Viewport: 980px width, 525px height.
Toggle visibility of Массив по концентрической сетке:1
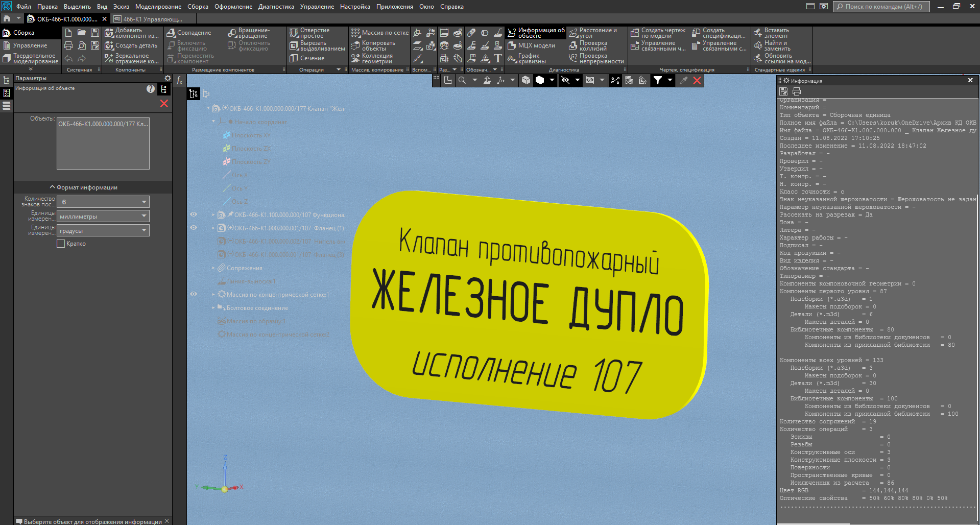pos(194,294)
